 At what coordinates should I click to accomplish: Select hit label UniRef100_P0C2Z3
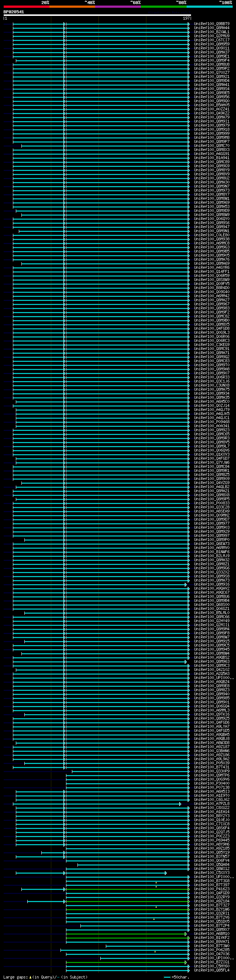click(212, 837)
